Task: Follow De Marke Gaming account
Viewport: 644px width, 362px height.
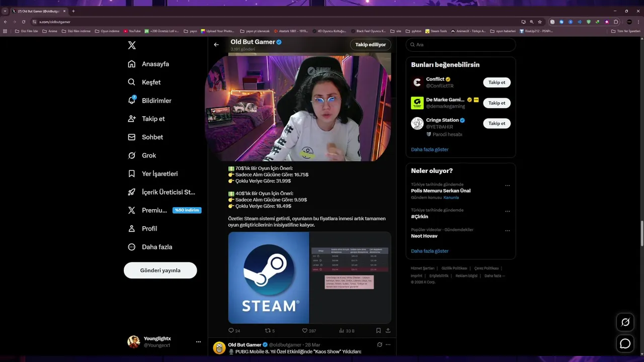Action: pyautogui.click(x=497, y=103)
